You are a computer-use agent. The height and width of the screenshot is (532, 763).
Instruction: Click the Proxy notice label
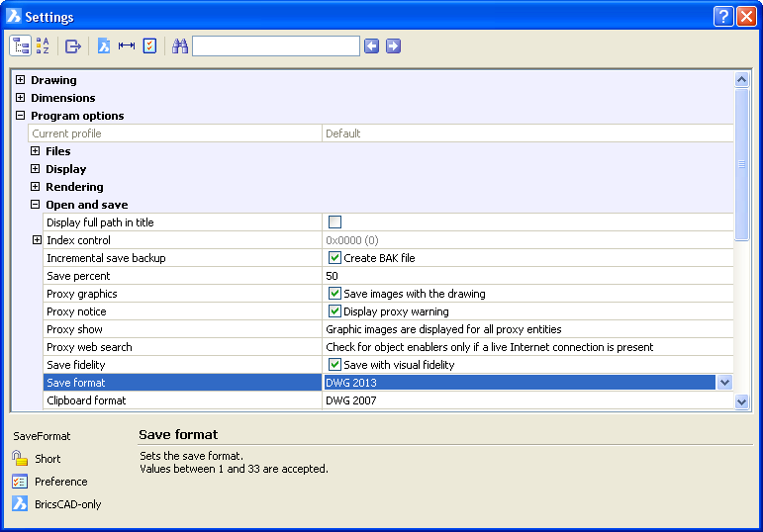76,311
